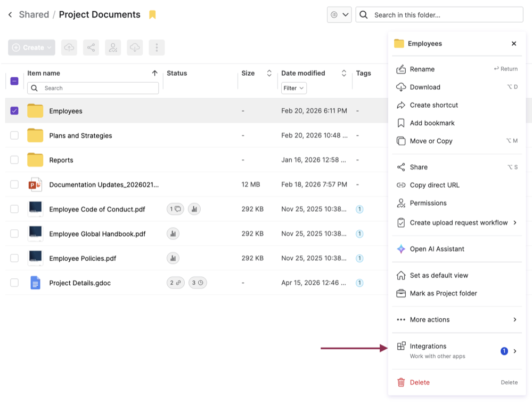The height and width of the screenshot is (402, 532).
Task: Select Set as default view
Action: click(x=457, y=275)
